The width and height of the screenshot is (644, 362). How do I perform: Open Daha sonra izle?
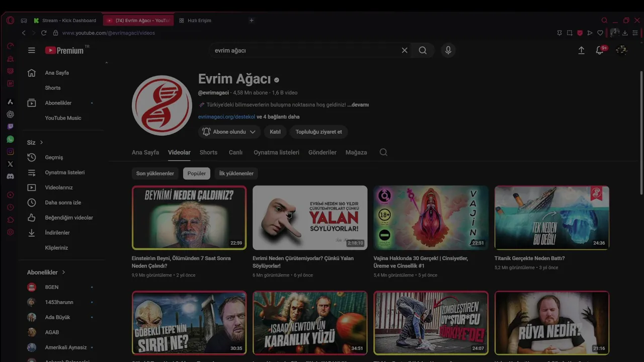pyautogui.click(x=62, y=203)
